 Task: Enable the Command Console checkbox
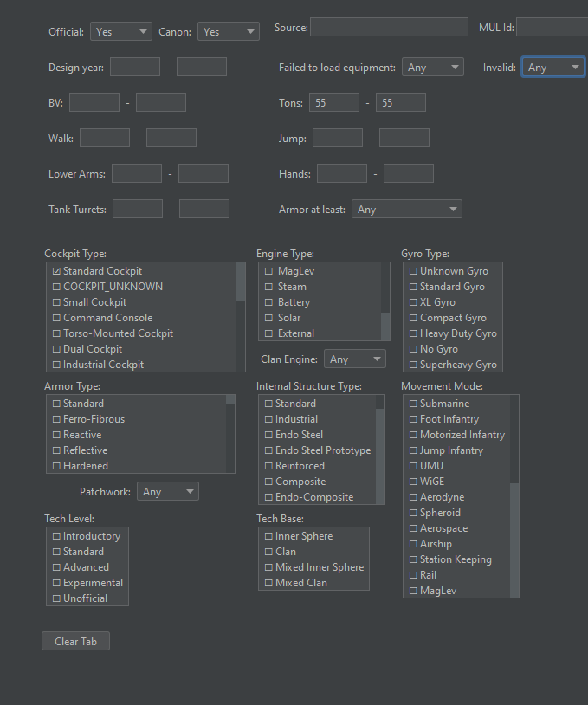click(56, 318)
